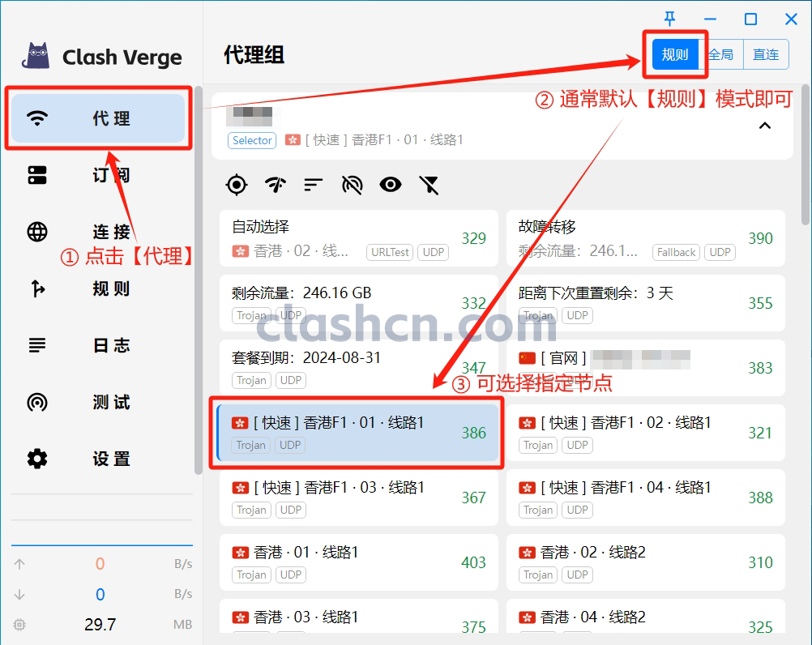Collapse the Selector proxy group chevron
Viewport: 812px width, 645px height.
click(765, 126)
